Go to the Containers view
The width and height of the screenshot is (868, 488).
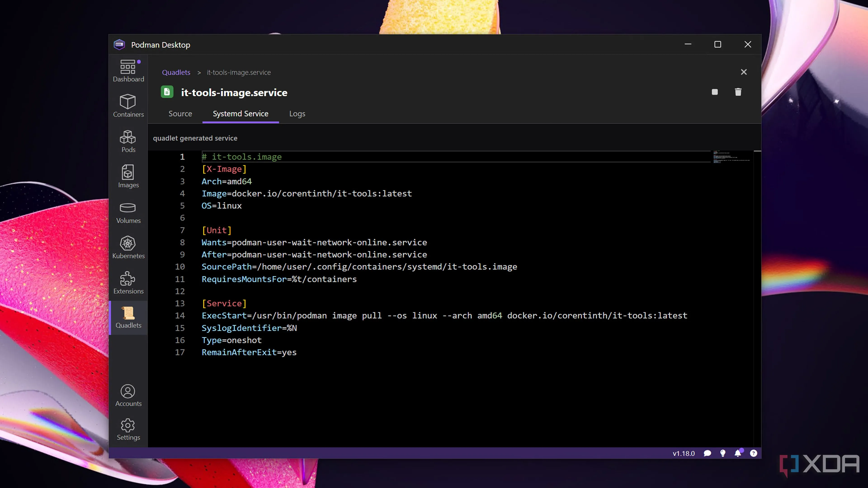(128, 106)
